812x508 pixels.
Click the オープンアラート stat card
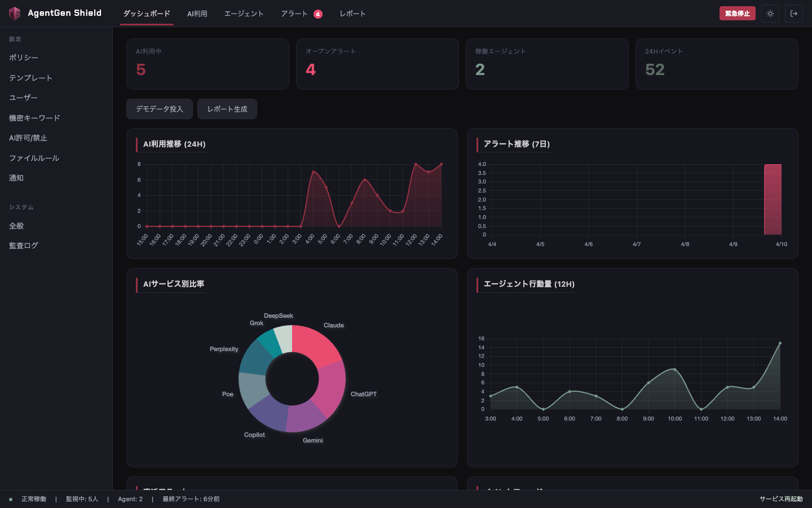(x=377, y=64)
